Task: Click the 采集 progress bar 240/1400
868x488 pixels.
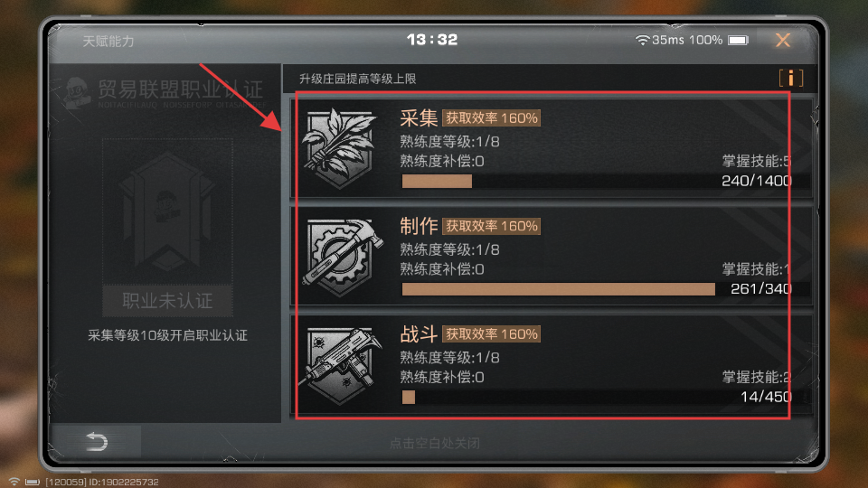Action: (x=606, y=181)
